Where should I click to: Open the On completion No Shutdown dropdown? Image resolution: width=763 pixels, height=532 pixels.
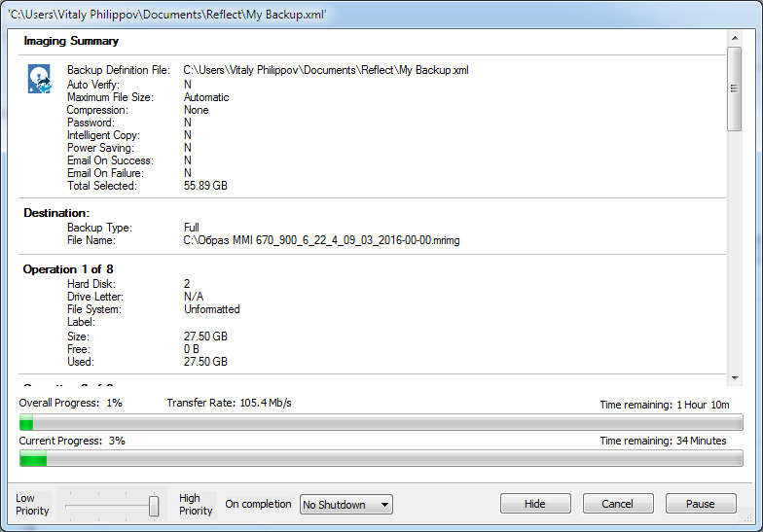coord(345,504)
